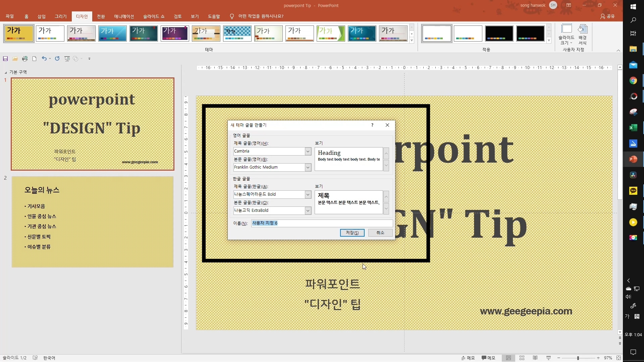Click the Save icon in quick access toolbar

coord(5,59)
